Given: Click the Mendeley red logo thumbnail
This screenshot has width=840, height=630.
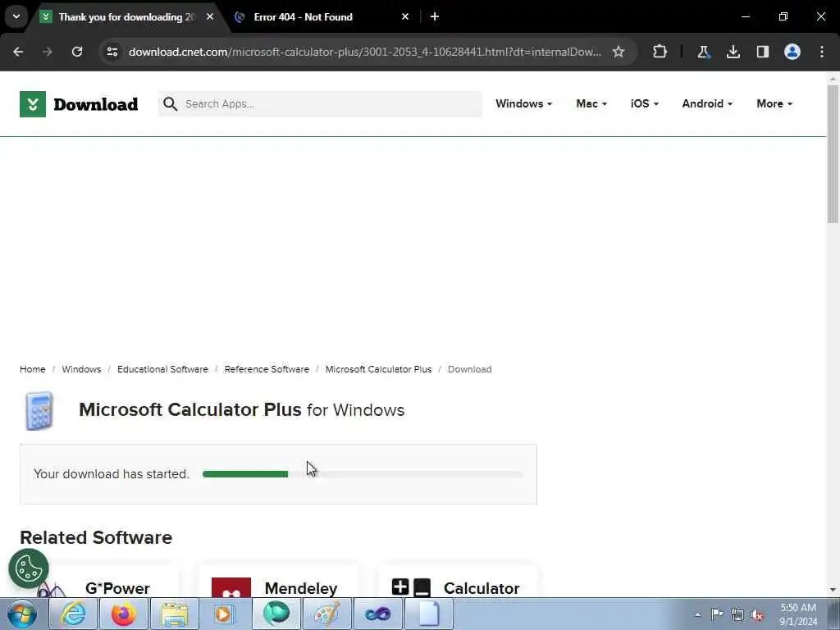Looking at the screenshot, I should 231,587.
